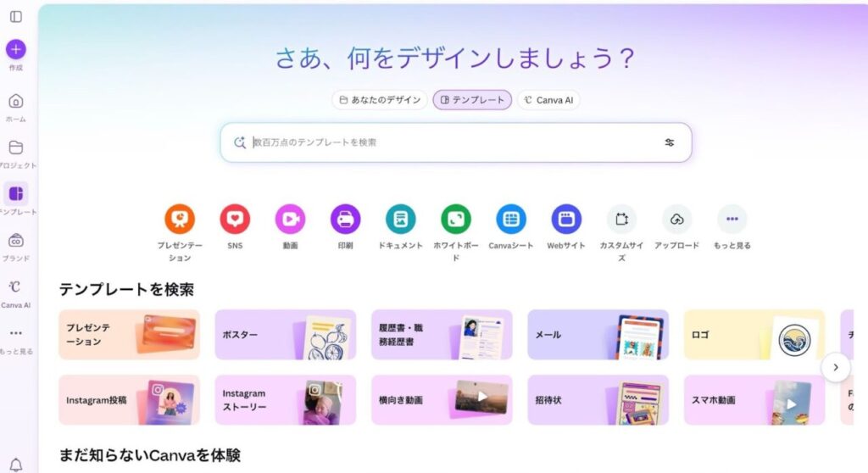
Task: Switch to the あなたのデザイン tab
Action: (380, 100)
